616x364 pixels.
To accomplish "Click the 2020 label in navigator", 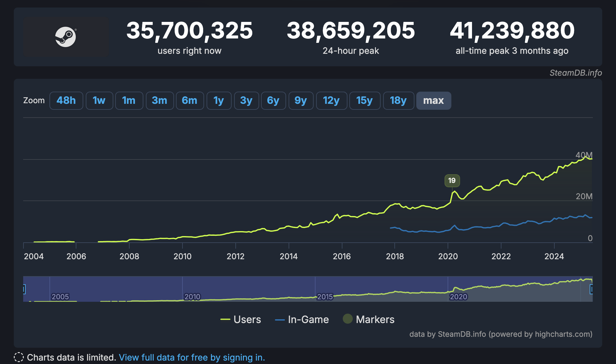I will [458, 296].
